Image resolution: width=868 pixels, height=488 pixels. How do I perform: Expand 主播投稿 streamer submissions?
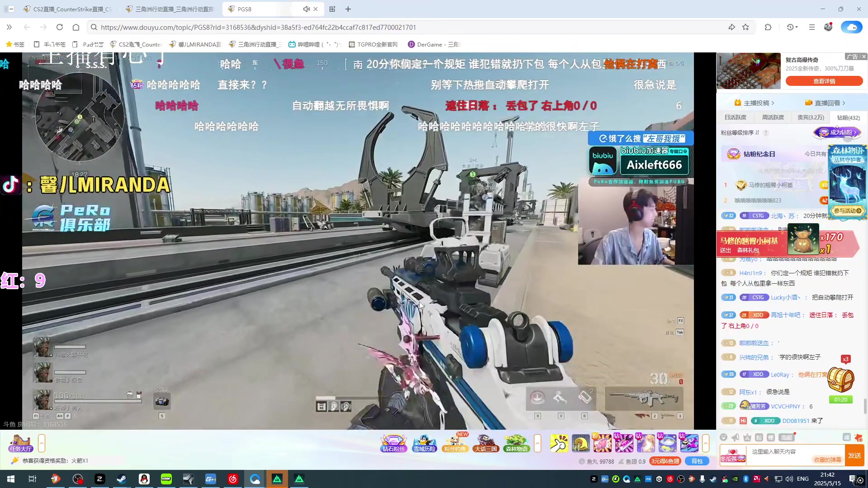click(755, 103)
